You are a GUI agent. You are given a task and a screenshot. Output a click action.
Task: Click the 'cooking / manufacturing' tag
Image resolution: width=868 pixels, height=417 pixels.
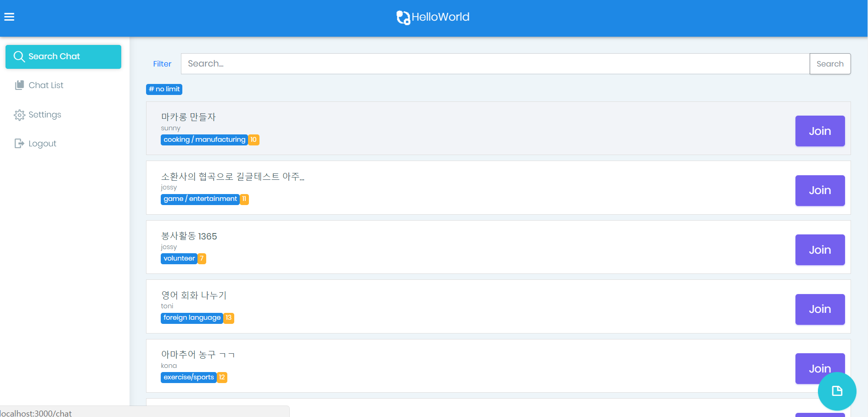[204, 139]
